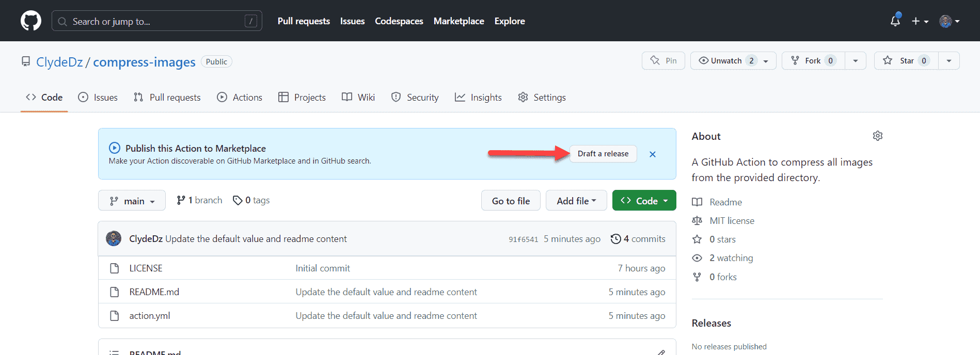Open the latest commit message link
This screenshot has width=980, height=355.
pos(256,239)
